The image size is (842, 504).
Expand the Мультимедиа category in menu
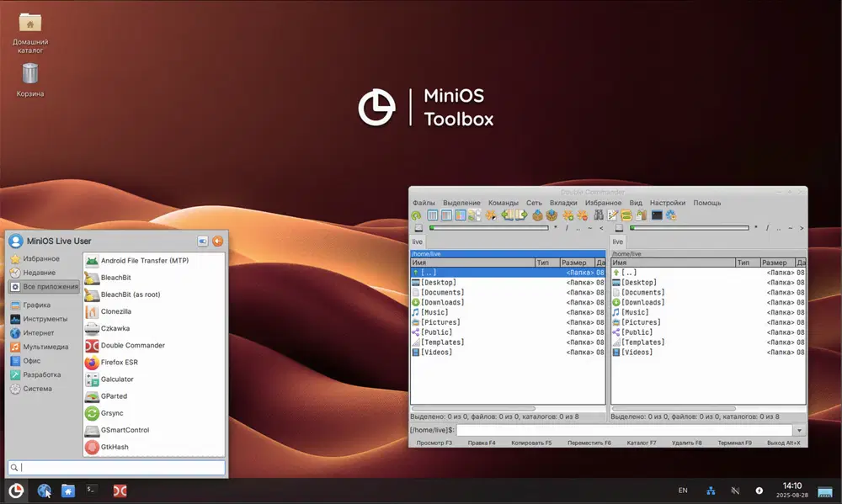[45, 347]
